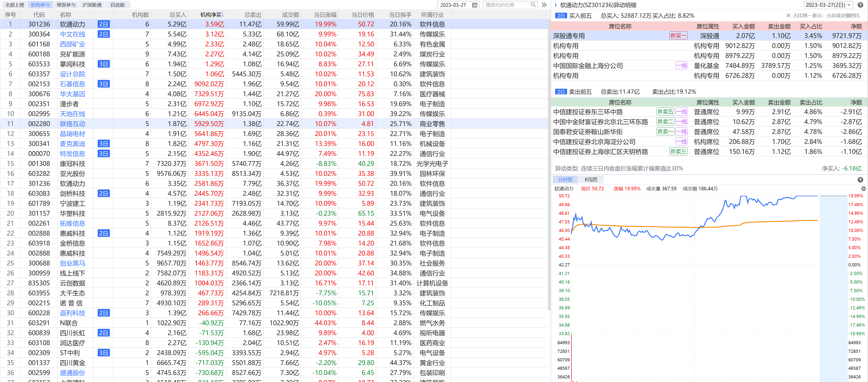The height and width of the screenshot is (382, 868).
Task: Click the 2日 badge for 软通动力 row 1
Action: tap(104, 24)
